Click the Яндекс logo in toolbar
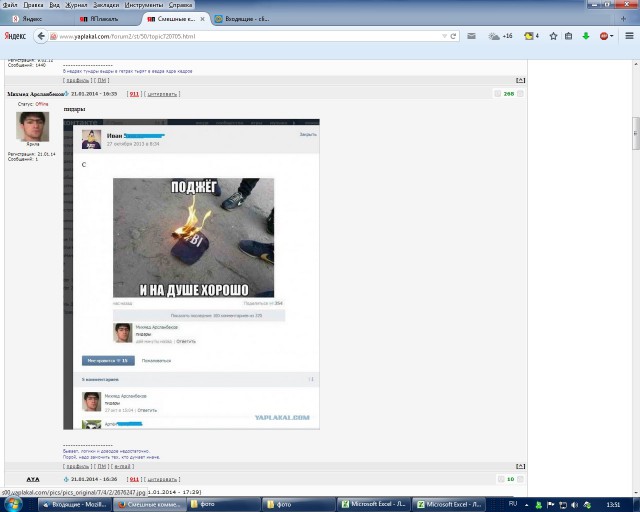Viewport: 640px width, 512px height. [x=15, y=36]
